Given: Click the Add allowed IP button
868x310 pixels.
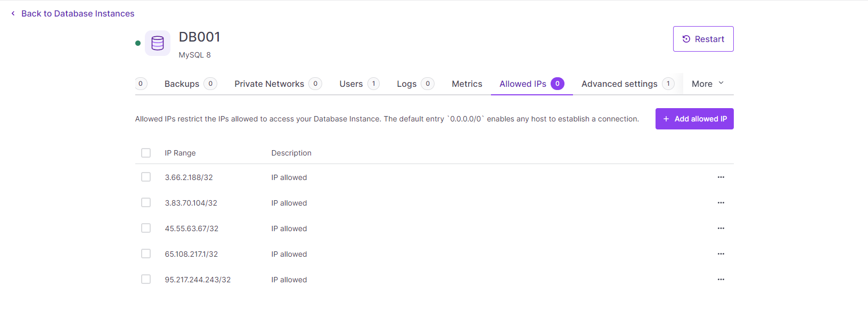Looking at the screenshot, I should point(694,119).
